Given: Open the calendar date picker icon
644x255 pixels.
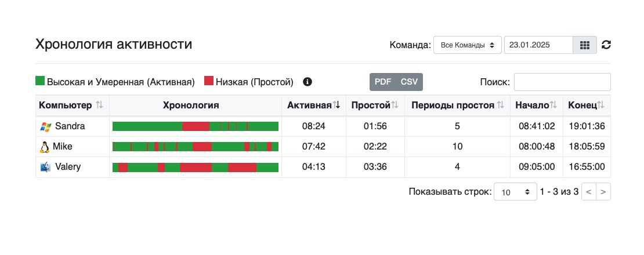Looking at the screenshot, I should (585, 45).
